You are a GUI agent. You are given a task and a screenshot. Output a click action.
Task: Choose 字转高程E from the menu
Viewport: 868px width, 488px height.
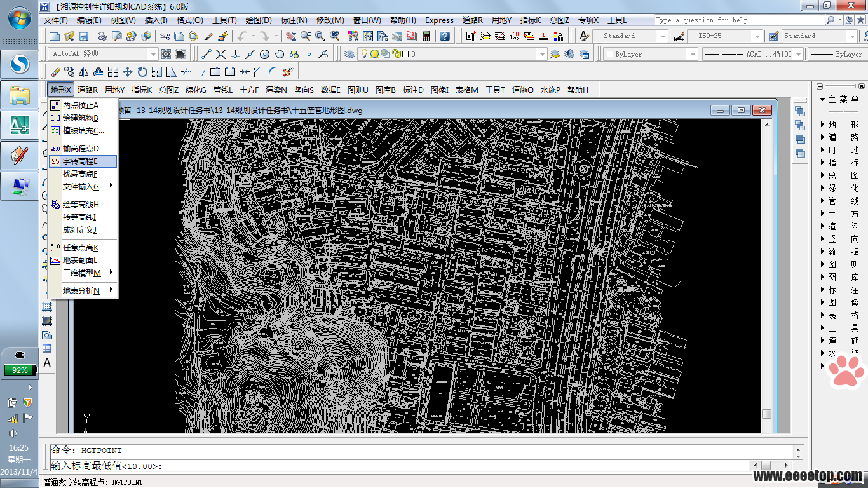[x=83, y=161]
